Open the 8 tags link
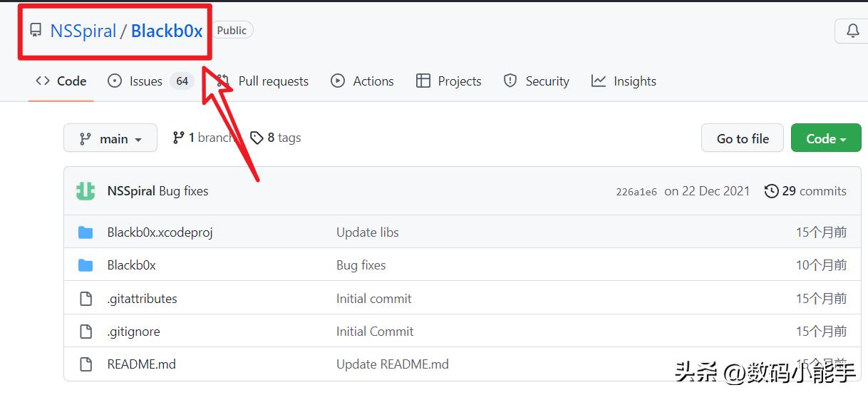 click(276, 138)
